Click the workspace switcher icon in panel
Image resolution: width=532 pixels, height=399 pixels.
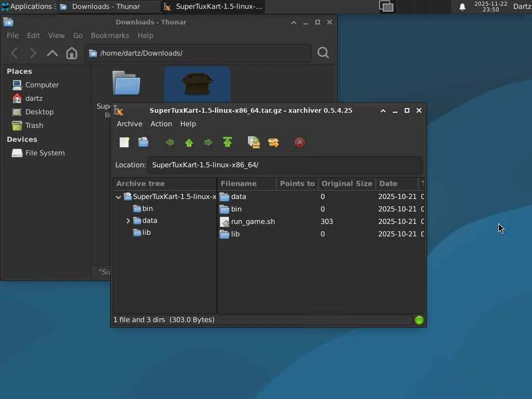(386, 6)
